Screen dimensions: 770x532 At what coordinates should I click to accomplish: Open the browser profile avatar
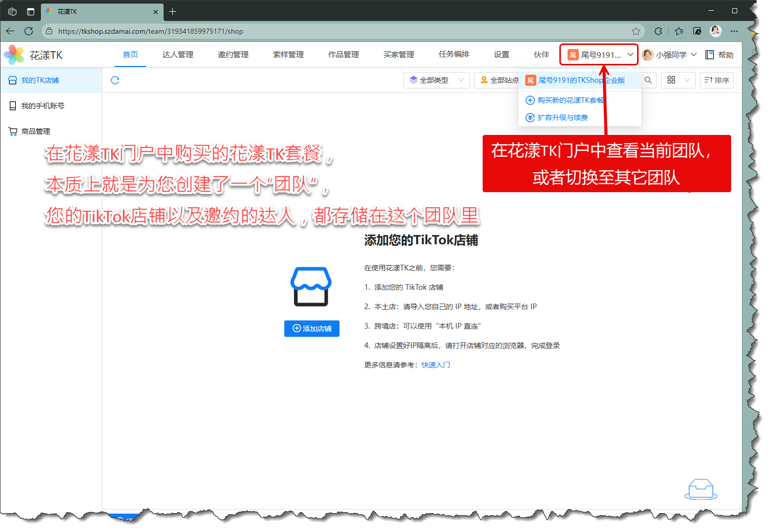pos(716,31)
